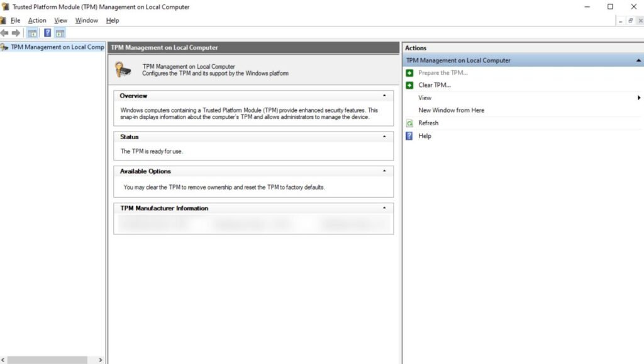Open the Window menu
This screenshot has height=364, width=644.
(86, 20)
